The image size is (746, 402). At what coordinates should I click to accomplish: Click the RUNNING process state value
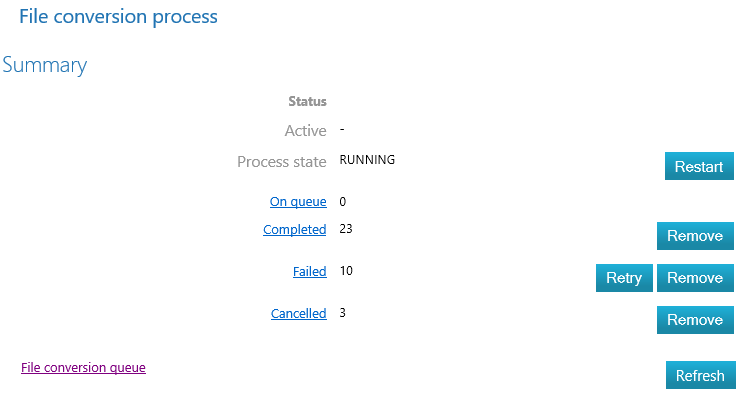pyautogui.click(x=367, y=160)
